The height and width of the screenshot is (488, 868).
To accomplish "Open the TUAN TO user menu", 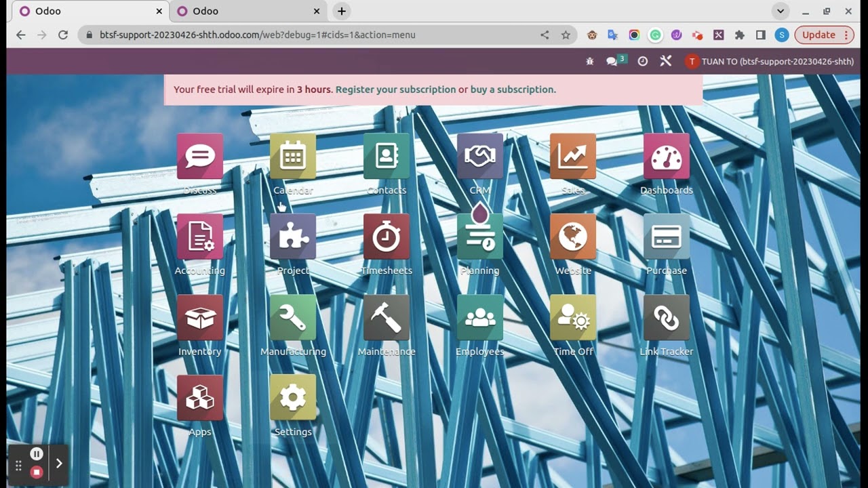I will (x=770, y=61).
